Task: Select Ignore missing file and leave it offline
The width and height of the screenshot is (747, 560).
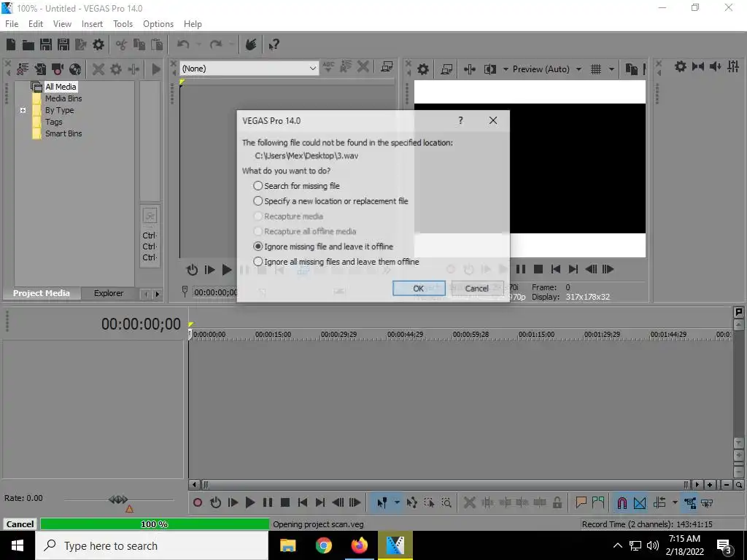Action: click(x=323, y=246)
